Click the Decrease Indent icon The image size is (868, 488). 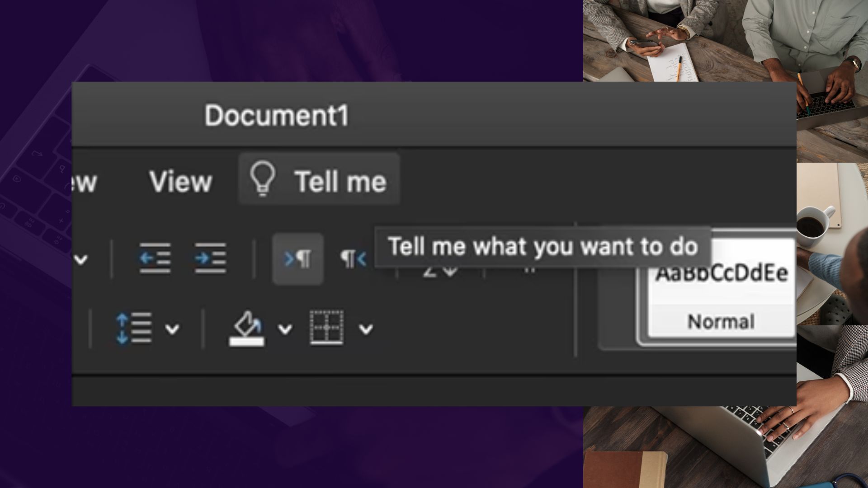click(155, 258)
